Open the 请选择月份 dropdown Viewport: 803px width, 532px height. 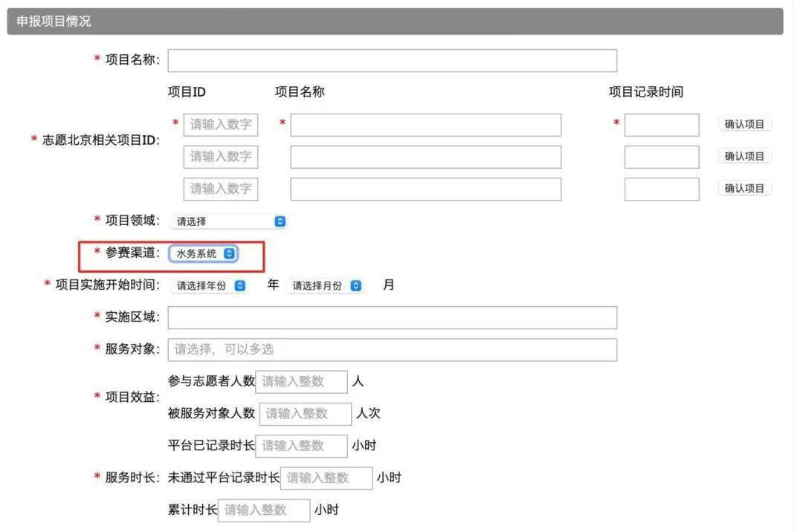325,285
